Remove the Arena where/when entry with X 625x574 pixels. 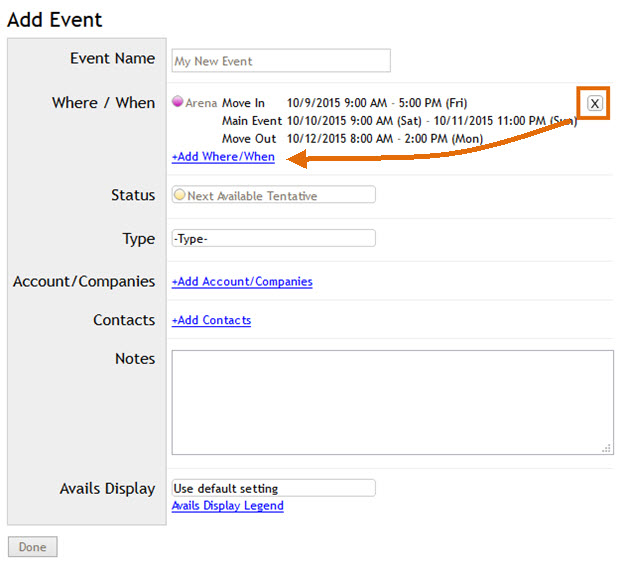pos(594,104)
